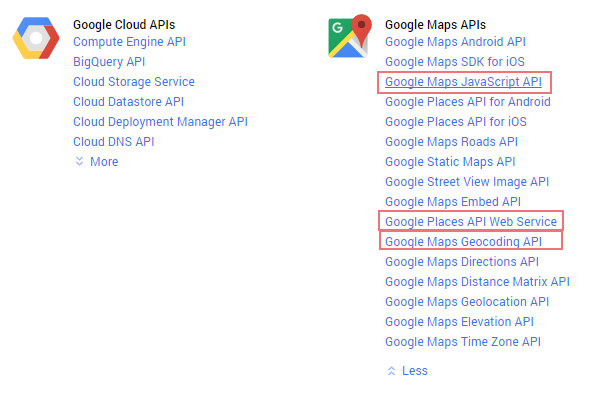Select Google Maps SDK for iOS
This screenshot has width=614, height=393.
[455, 62]
